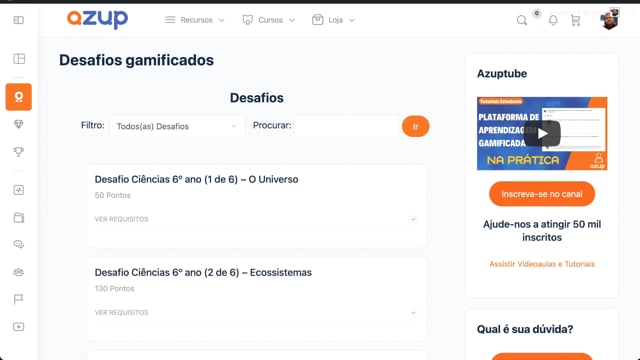The width and height of the screenshot is (640, 360).
Task: Click the azup logo
Action: tap(98, 19)
